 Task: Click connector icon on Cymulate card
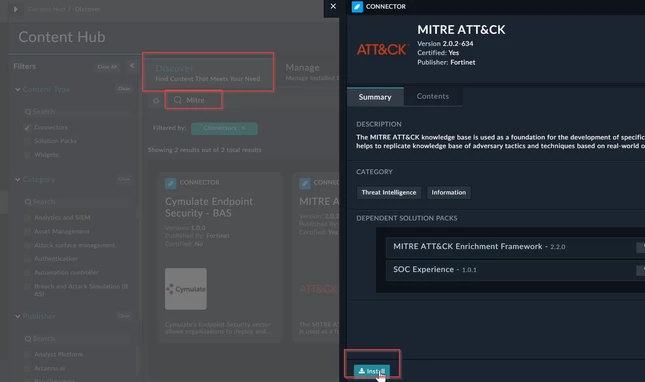tap(171, 183)
